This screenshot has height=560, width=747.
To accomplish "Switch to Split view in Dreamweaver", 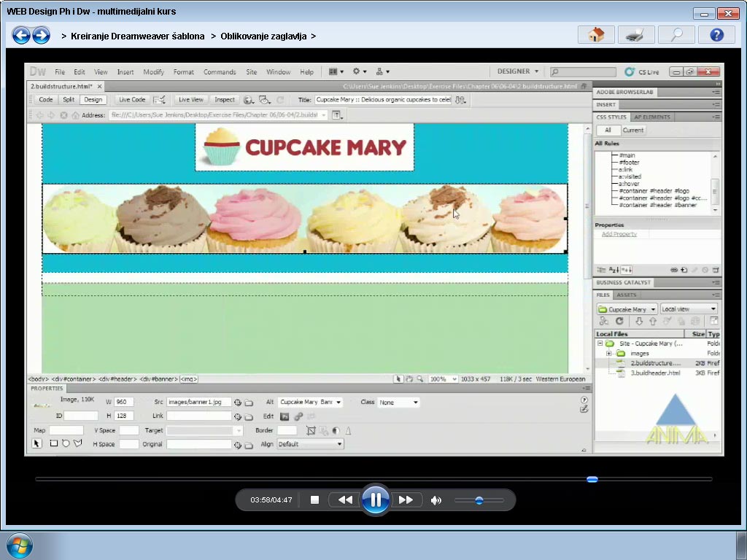I will click(69, 100).
